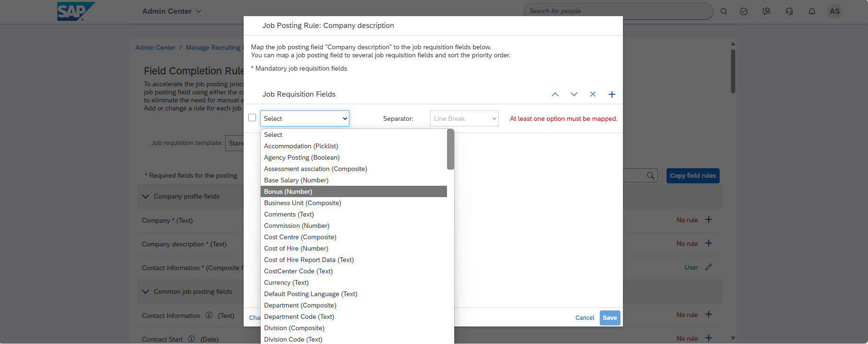Select Cost Centre (Composite) from list
Screen dimensions: 868x344
[x=354, y=237]
